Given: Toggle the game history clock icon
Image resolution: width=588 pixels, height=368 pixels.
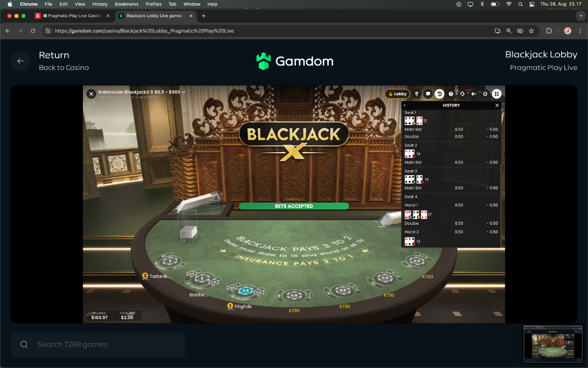Looking at the screenshot, I should [440, 94].
